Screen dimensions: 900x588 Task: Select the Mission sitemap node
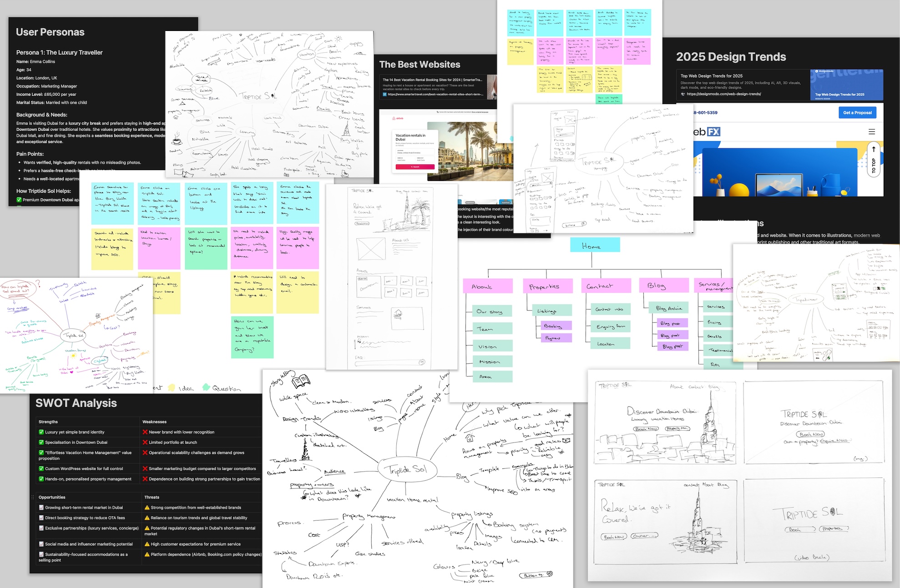pos(492,362)
